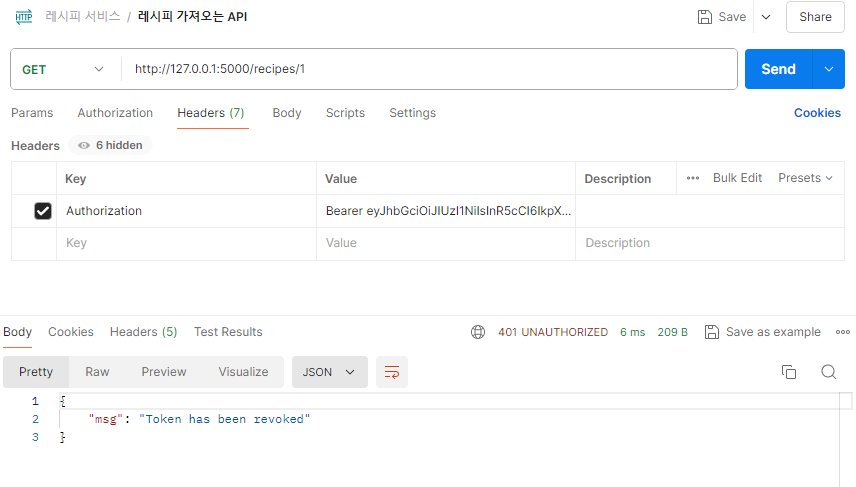Viewport: 856px width, 487px height.
Task: Open the JSON format dropdown
Action: click(330, 372)
